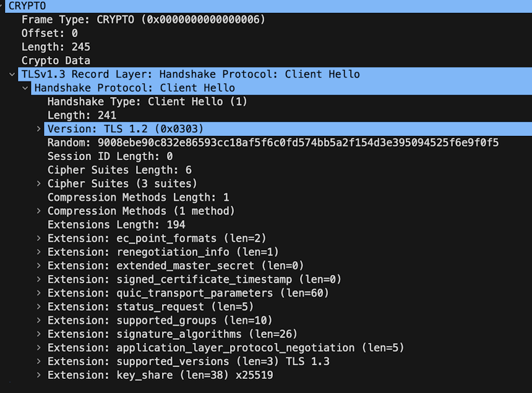
Task: Expand the quic_transport_parameters extension
Action: coord(38,293)
